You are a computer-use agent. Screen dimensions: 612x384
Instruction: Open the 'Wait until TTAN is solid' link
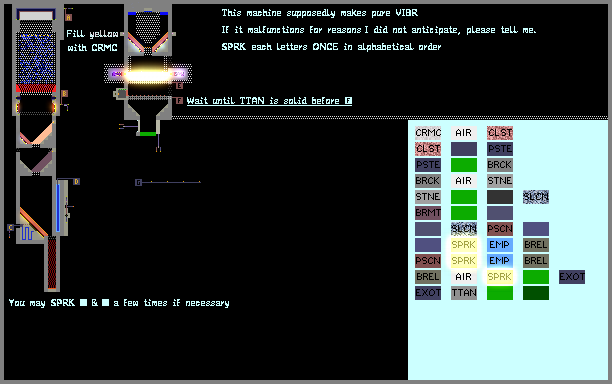(x=269, y=101)
